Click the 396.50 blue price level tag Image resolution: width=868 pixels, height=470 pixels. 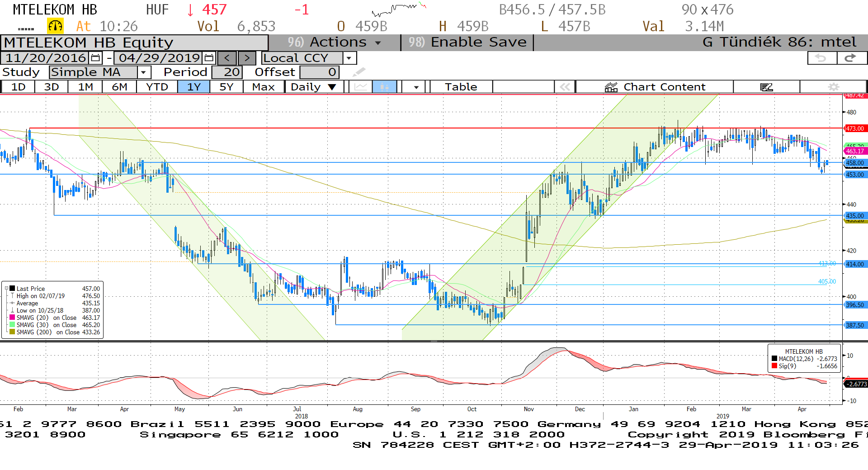(855, 305)
